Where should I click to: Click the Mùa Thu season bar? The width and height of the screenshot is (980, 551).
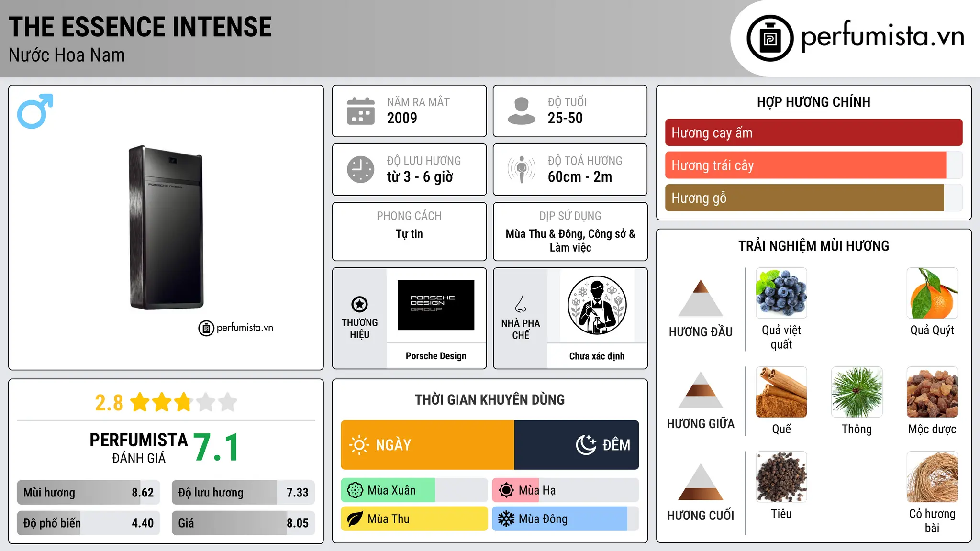(x=414, y=519)
